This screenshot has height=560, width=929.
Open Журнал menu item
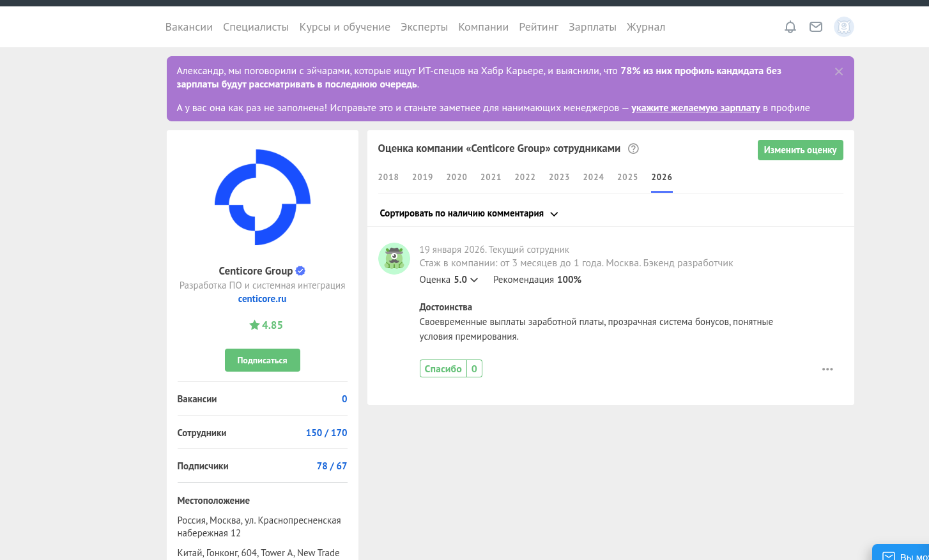click(x=645, y=27)
